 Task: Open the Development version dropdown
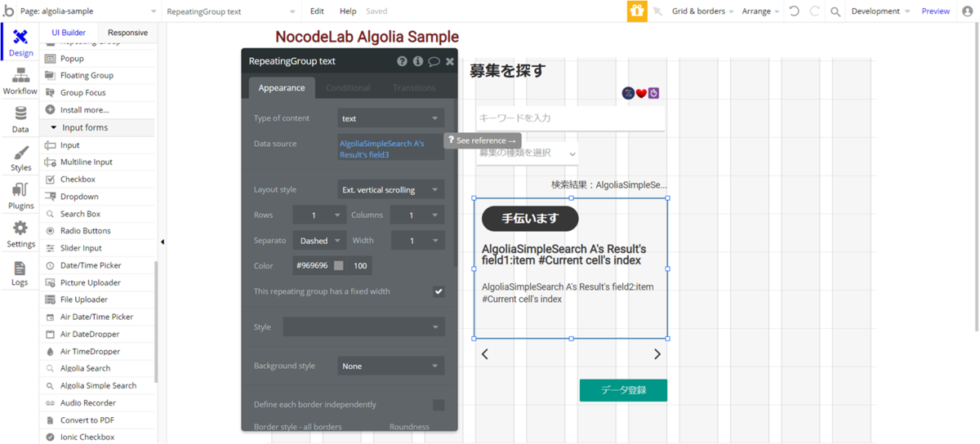(x=880, y=11)
